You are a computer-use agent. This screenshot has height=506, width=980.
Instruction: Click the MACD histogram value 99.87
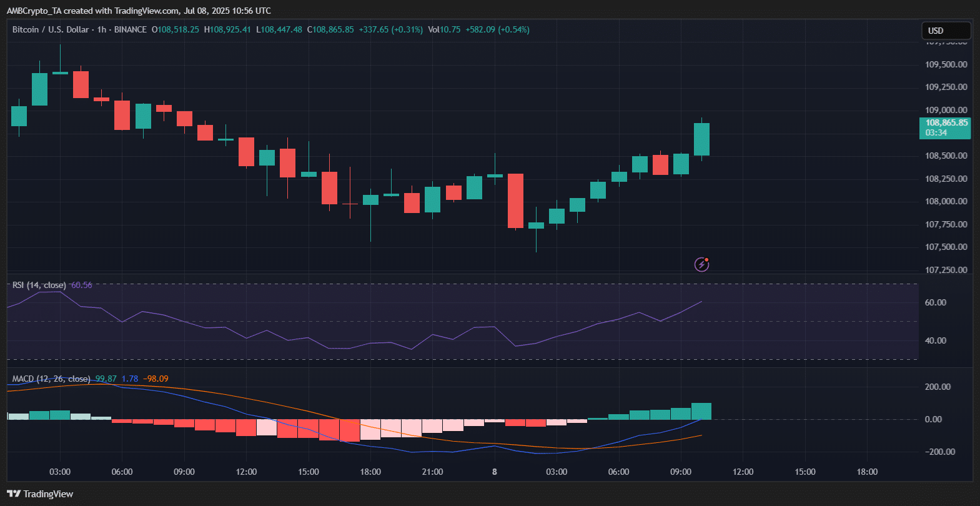point(106,379)
